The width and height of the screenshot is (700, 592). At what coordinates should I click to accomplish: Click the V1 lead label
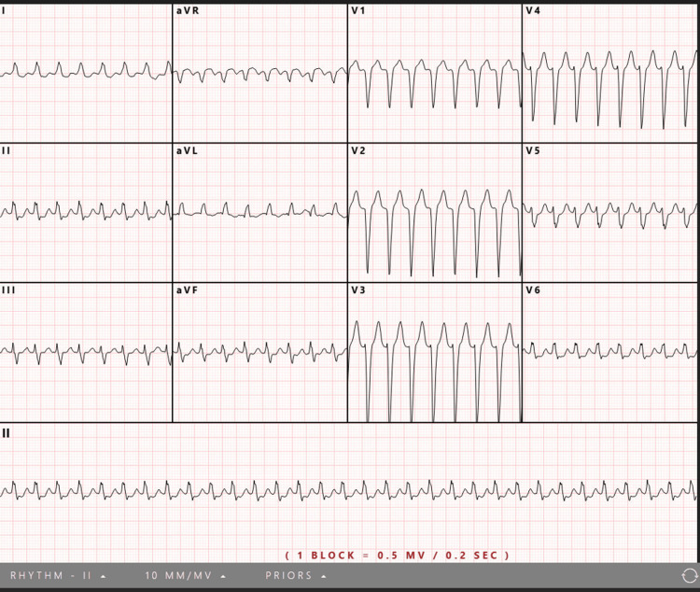358,10
